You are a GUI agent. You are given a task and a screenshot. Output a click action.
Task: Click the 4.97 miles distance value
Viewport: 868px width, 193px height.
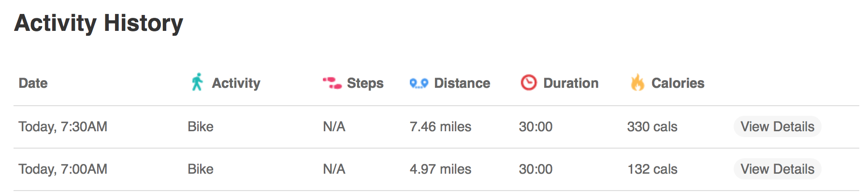(440, 169)
